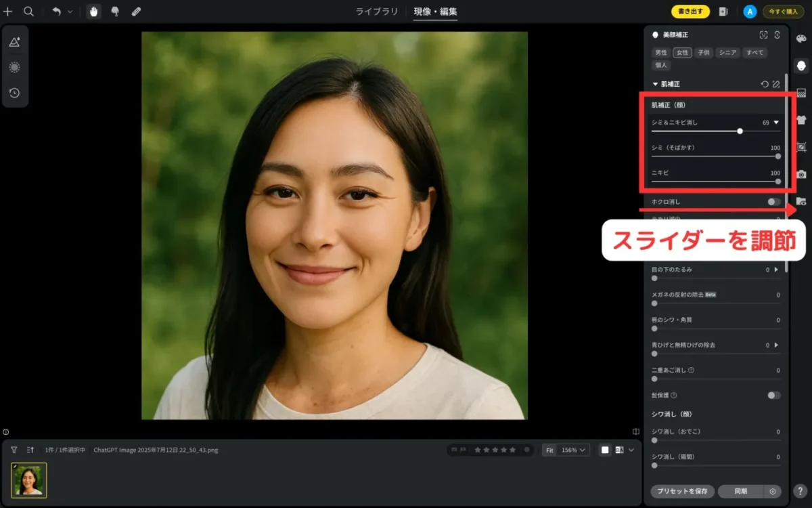The width and height of the screenshot is (812, 508).
Task: Click the シミ＆ニキビ消し slider handle
Action: (x=740, y=131)
